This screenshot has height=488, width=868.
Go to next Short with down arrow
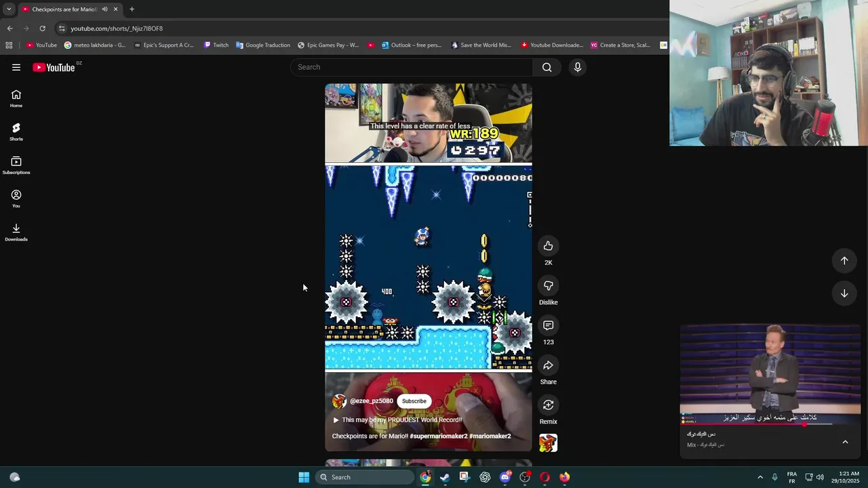[844, 293]
